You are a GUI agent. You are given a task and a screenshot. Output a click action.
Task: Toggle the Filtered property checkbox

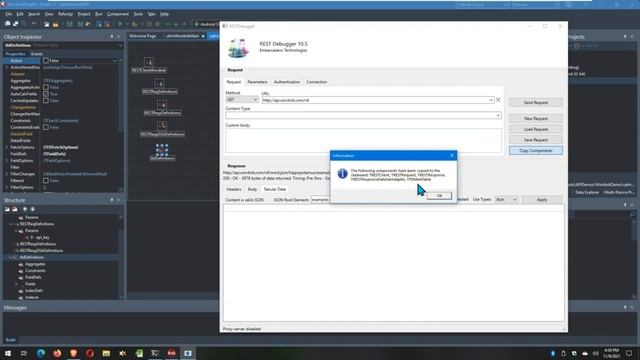(x=46, y=180)
